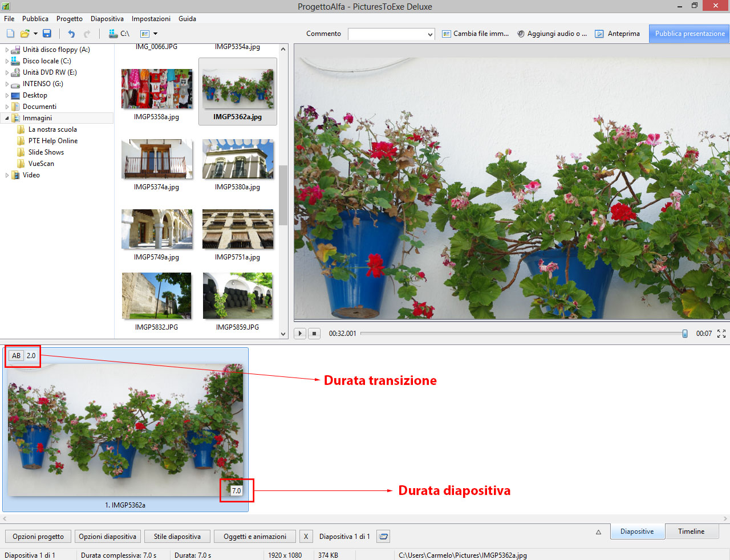This screenshot has width=730, height=560.
Task: Click the Oggetti e animazioni button
Action: tap(254, 537)
